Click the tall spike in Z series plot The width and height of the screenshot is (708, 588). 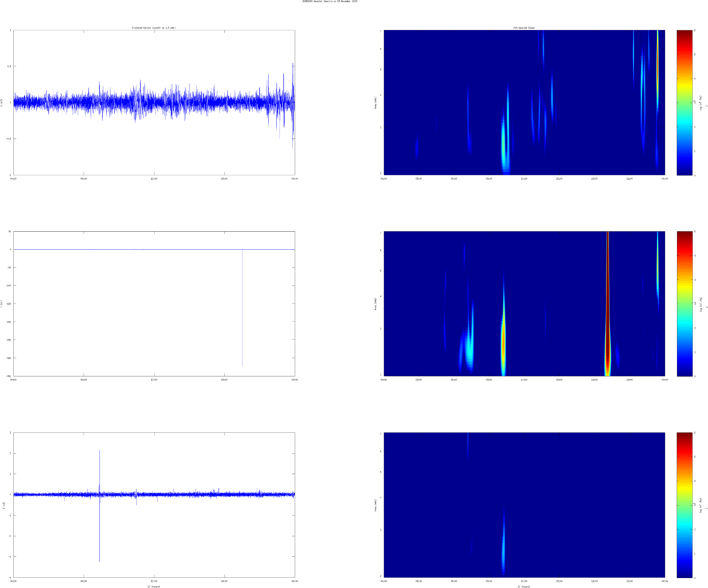(x=99, y=506)
